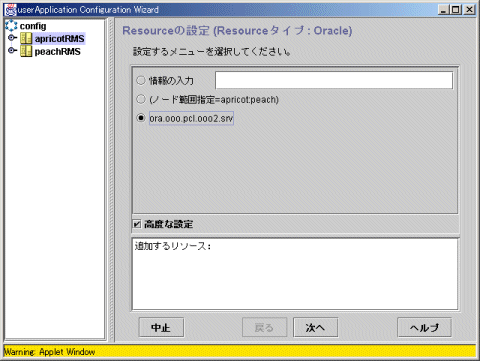Click the apricotRMS server icon

coord(26,39)
